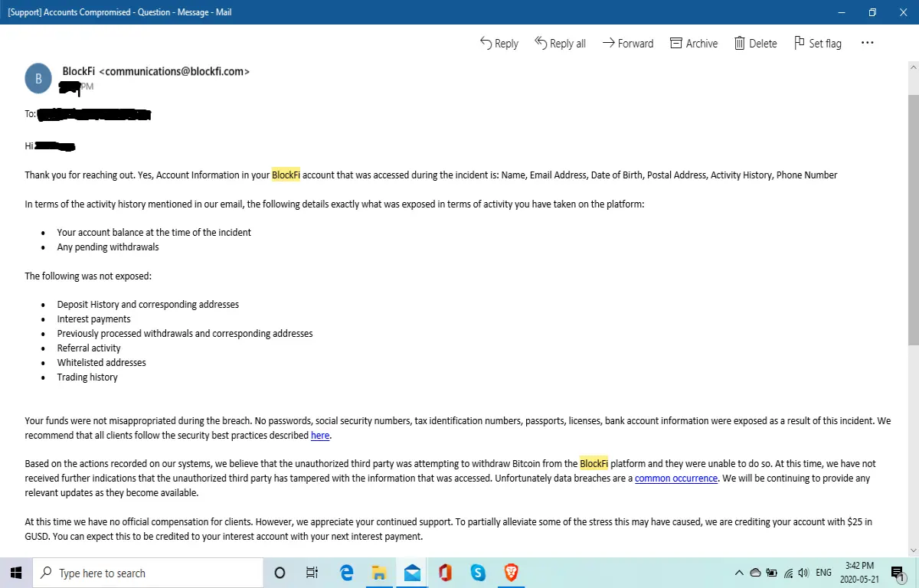This screenshot has width=919, height=588.
Task: Open the Action Center notifications icon
Action: (x=898, y=573)
